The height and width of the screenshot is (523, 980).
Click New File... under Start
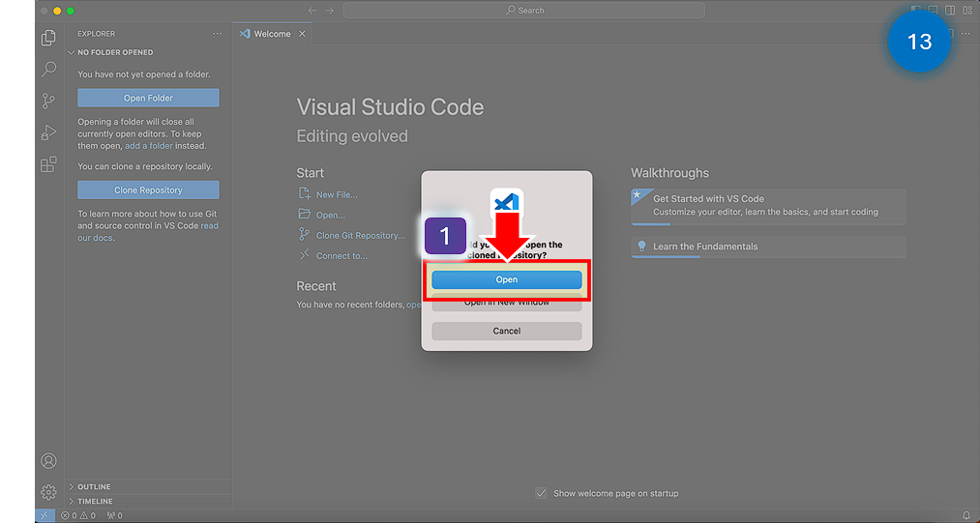(328, 195)
